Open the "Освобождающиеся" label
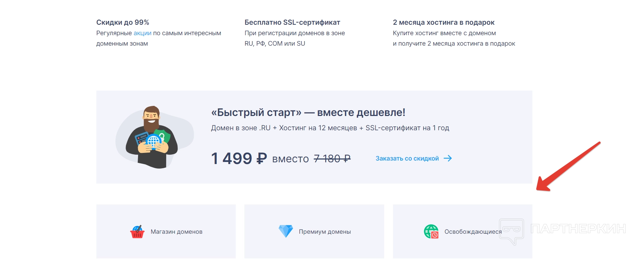The image size is (644, 264). pyautogui.click(x=473, y=232)
